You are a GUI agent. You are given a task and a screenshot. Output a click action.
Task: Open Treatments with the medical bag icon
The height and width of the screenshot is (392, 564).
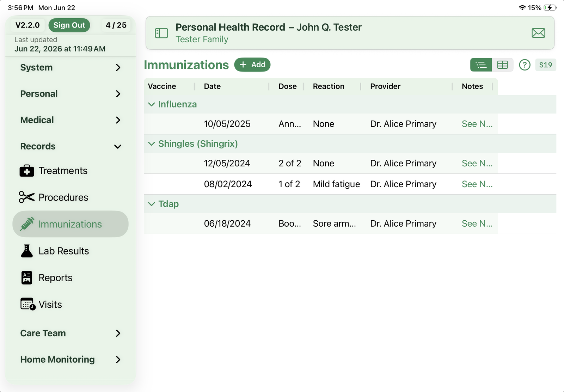[x=54, y=171]
